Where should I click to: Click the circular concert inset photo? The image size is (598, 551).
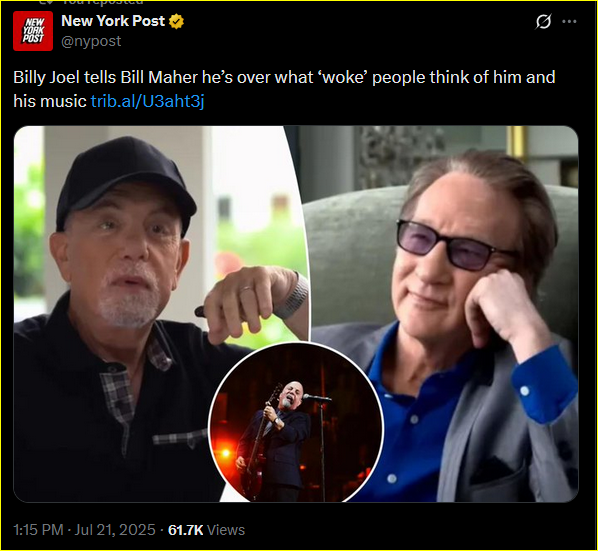(296, 423)
